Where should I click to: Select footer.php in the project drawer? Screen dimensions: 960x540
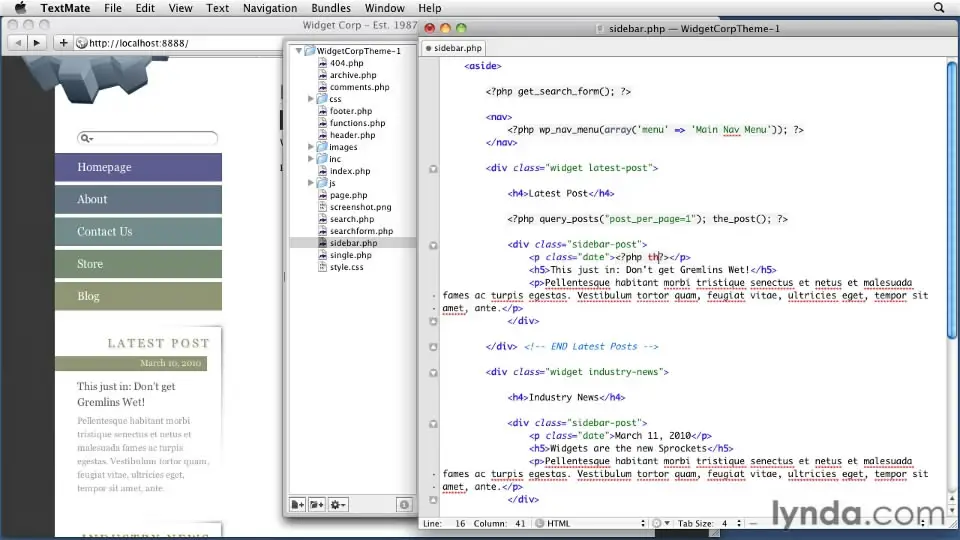(351, 111)
